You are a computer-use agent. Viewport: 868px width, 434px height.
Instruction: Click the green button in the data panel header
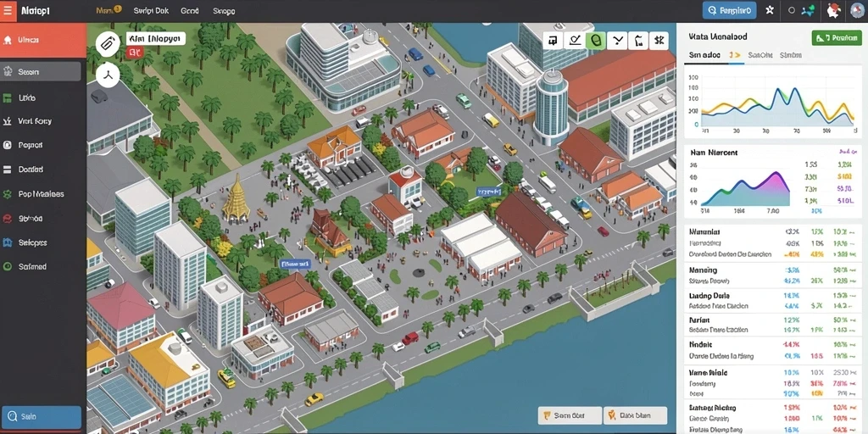coord(837,37)
